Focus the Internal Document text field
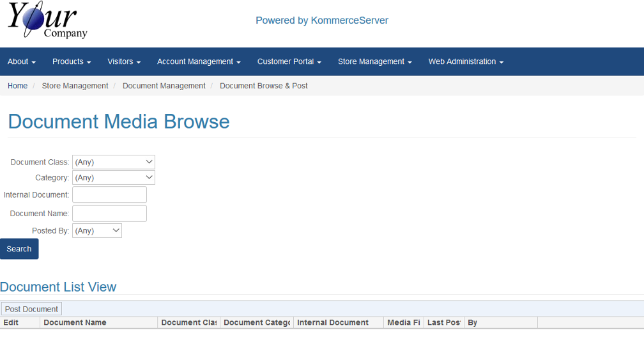Screen dimensions: 644x355 (109, 195)
